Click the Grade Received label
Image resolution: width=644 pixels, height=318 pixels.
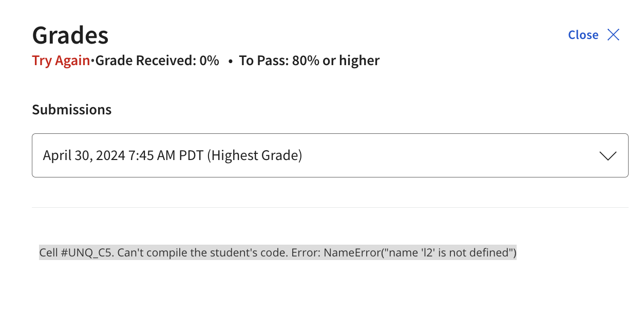[x=146, y=61]
